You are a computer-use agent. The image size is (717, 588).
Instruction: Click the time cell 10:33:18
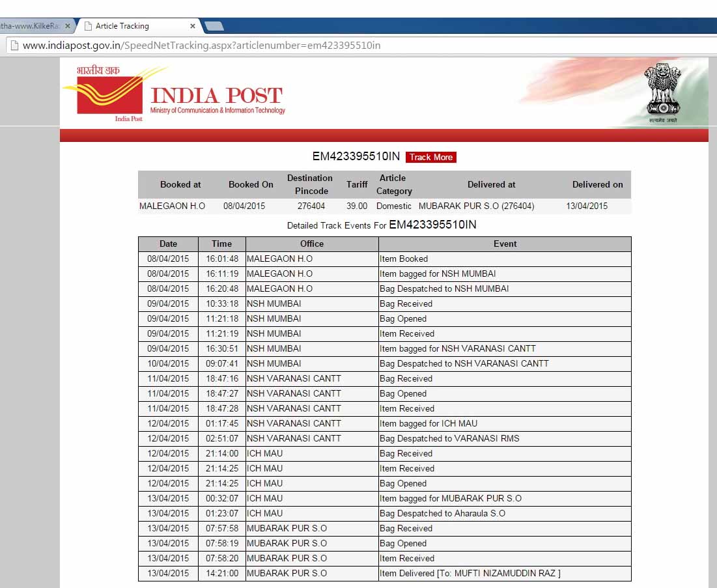pyautogui.click(x=222, y=303)
